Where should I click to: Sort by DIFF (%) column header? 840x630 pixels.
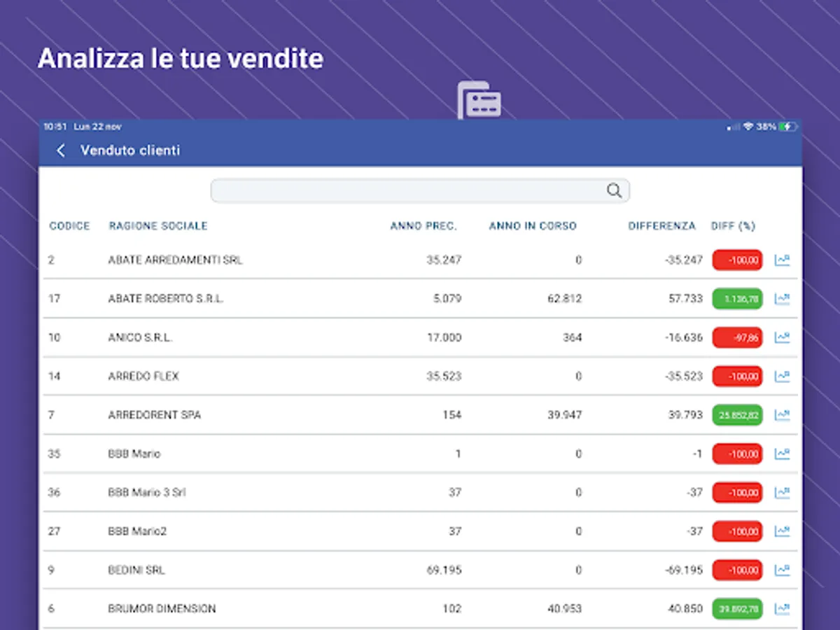pyautogui.click(x=733, y=226)
